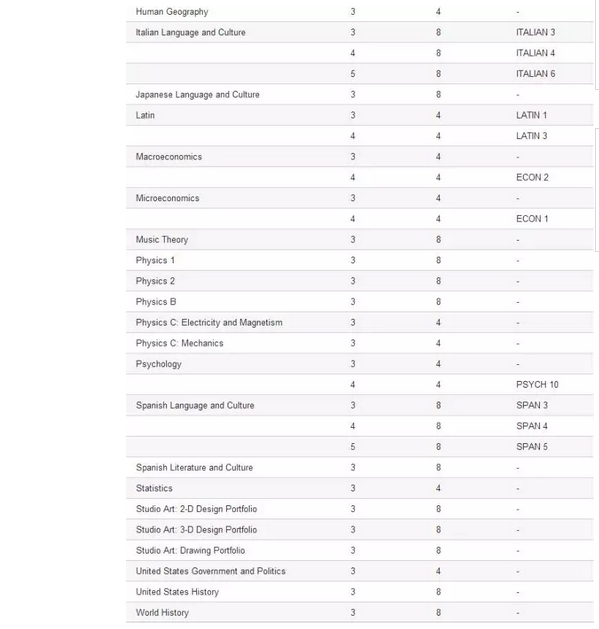599x629 pixels.
Task: Select Physics C: Electricity and Magnetism
Action: pos(209,323)
